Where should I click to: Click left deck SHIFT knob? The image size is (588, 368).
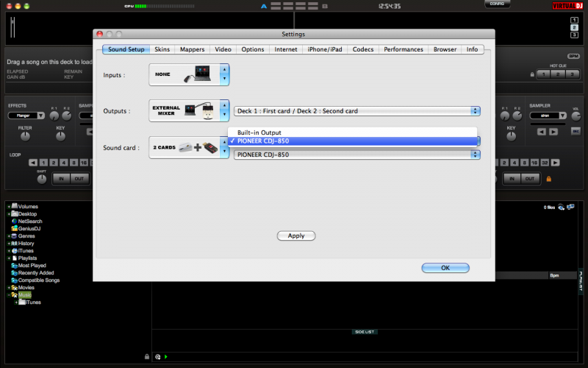(42, 179)
